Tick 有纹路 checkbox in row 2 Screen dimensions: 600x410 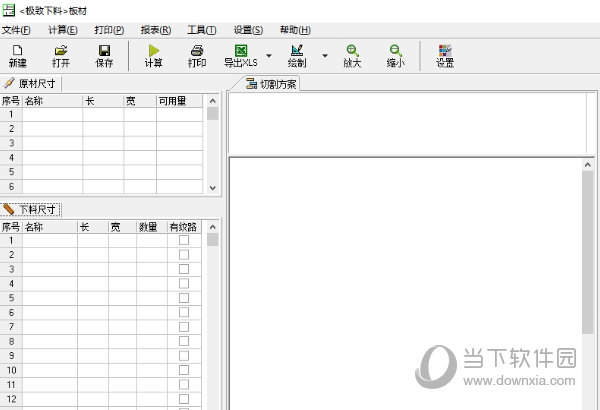pos(184,255)
